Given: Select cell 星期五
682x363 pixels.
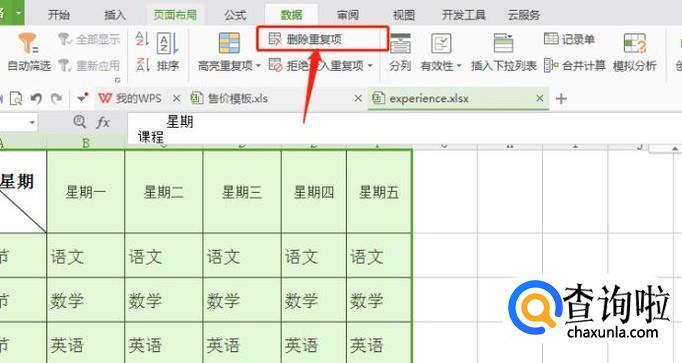Looking at the screenshot, I should (379, 192).
